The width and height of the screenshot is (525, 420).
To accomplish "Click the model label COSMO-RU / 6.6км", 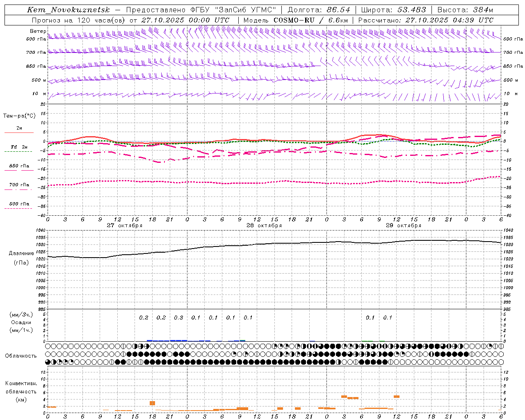I will [310, 20].
